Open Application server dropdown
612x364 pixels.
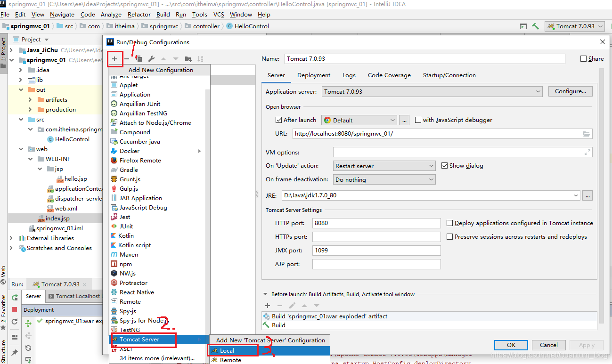click(432, 91)
